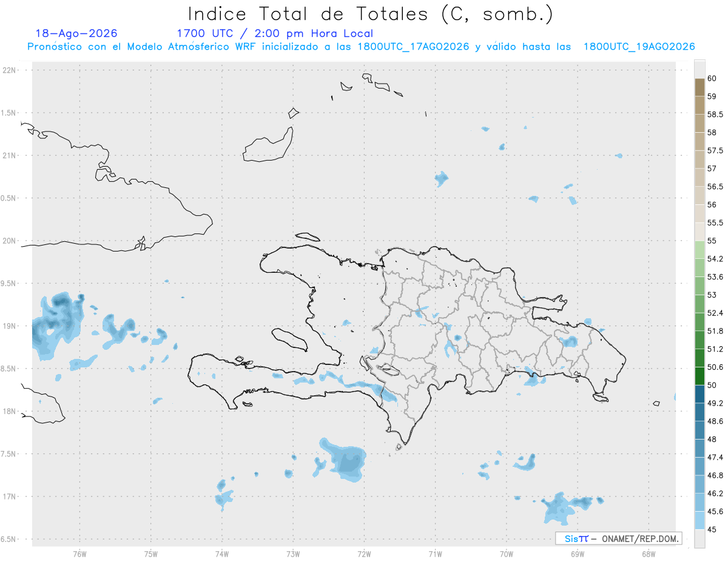Viewport: 728px width, 562px height.
Task: Click the "45" value on color scale
Action: [x=712, y=529]
